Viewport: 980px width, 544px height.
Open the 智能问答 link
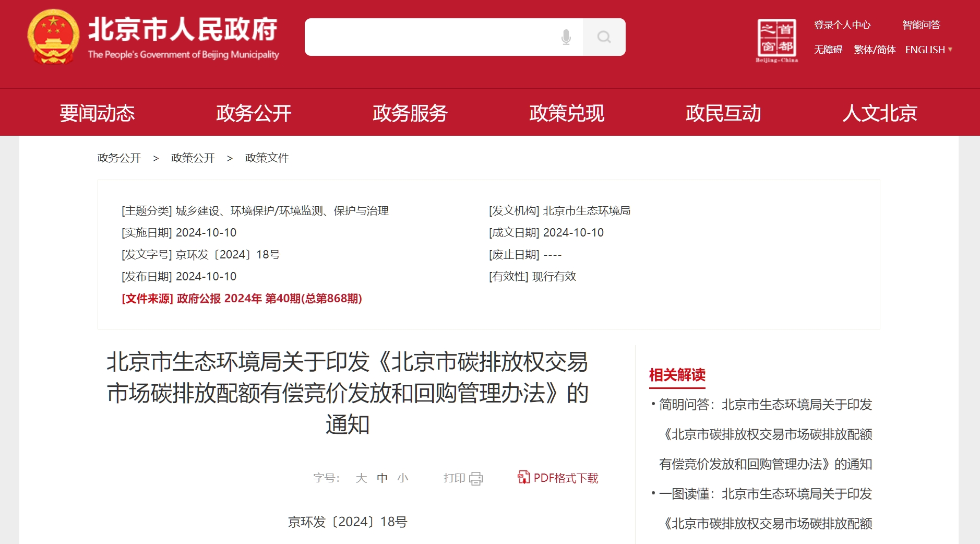(921, 25)
